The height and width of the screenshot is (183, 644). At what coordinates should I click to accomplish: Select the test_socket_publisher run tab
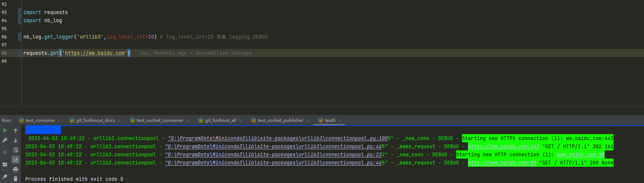(x=280, y=120)
